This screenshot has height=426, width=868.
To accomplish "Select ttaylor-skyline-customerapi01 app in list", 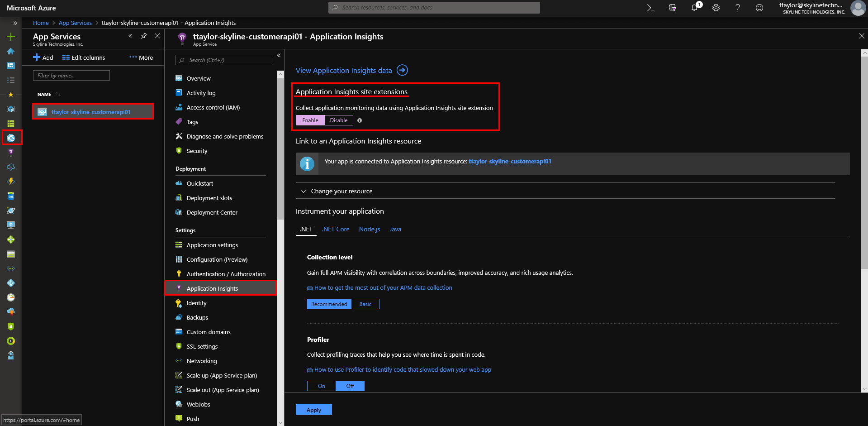I will coord(93,112).
